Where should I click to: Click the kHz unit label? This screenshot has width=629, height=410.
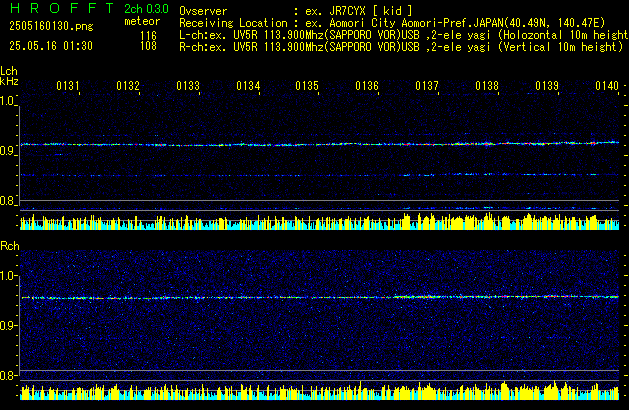click(9, 81)
